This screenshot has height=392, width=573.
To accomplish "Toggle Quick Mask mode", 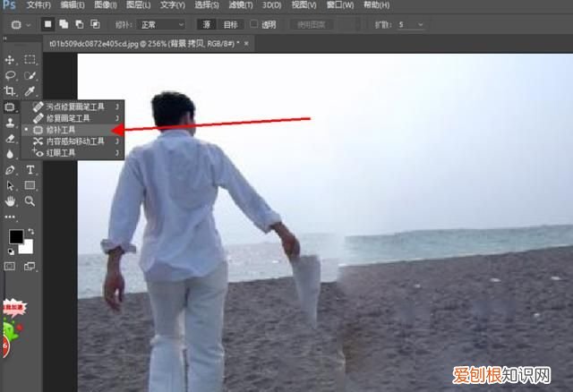I will coord(10,267).
